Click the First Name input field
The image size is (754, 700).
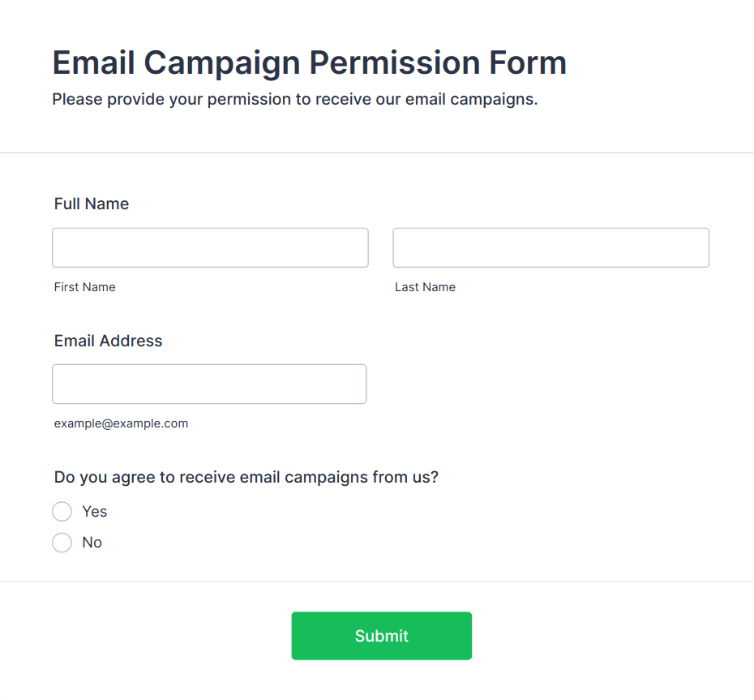click(210, 247)
